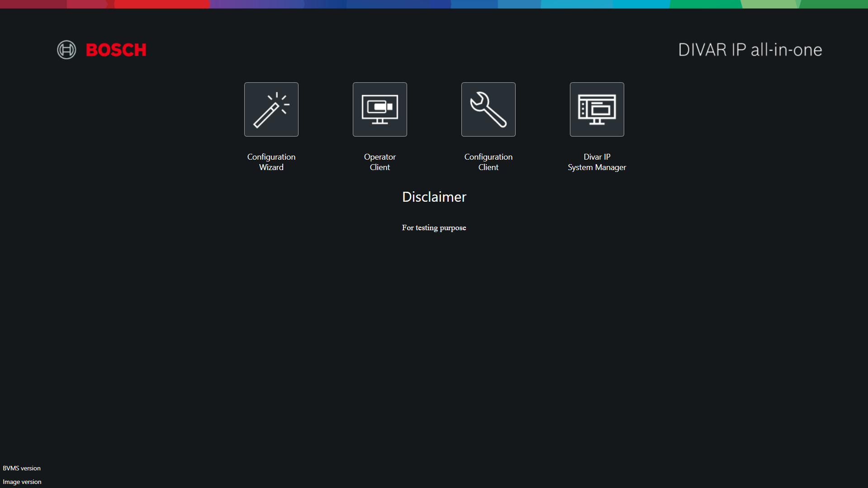The image size is (868, 488).
Task: Open the Configuration Wizard magic wand icon
Action: tap(271, 109)
